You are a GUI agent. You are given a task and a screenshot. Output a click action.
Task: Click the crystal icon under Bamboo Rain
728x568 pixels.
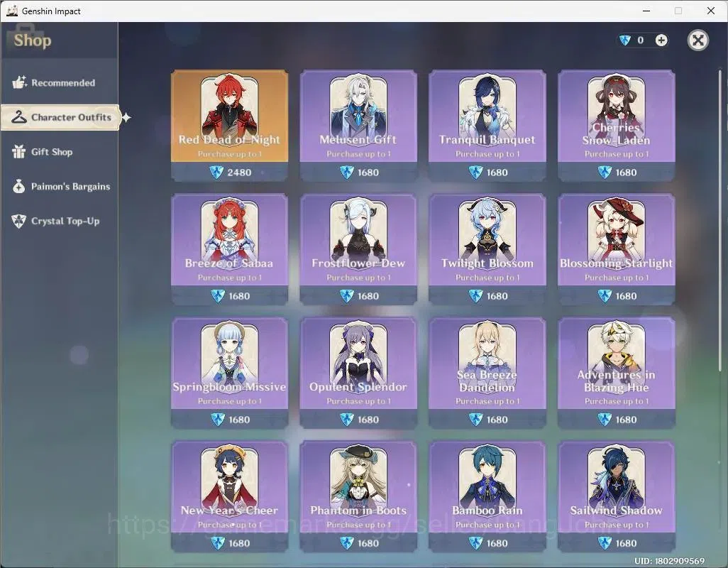(476, 543)
